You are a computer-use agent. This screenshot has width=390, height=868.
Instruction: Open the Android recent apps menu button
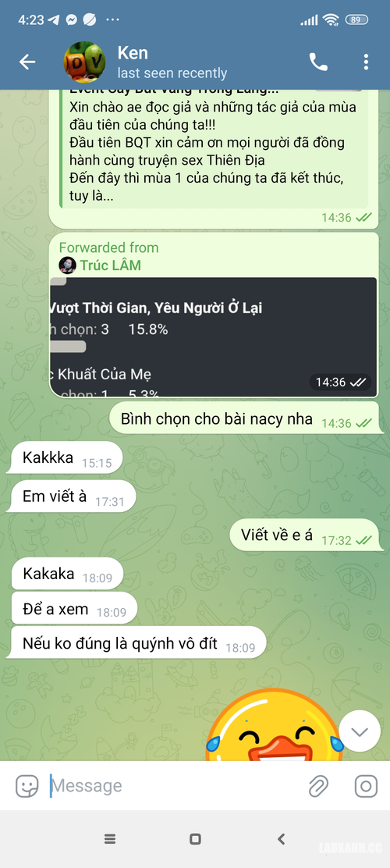110,839
